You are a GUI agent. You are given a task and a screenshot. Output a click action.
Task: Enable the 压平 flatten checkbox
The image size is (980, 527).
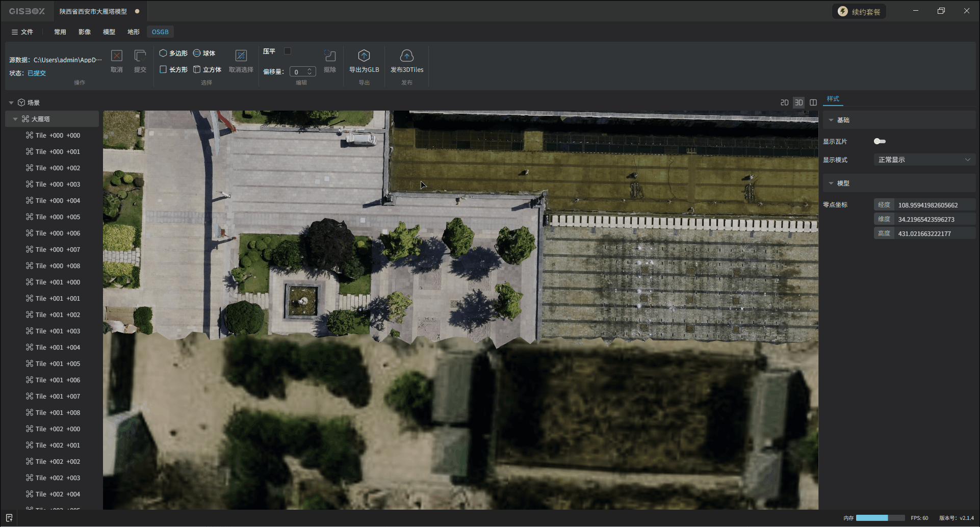(x=288, y=51)
